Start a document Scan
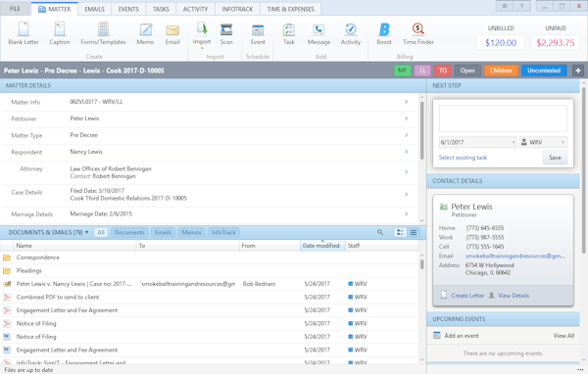 [x=226, y=33]
